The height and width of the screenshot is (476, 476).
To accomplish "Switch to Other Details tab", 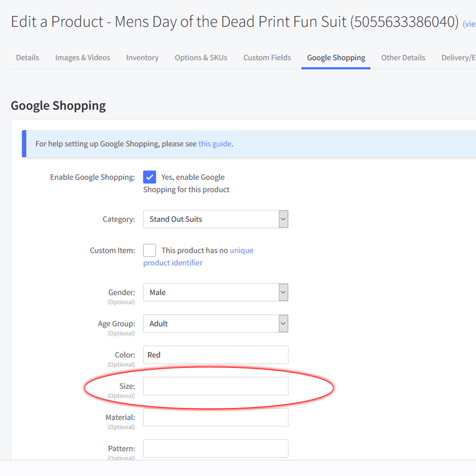I will click(x=403, y=58).
